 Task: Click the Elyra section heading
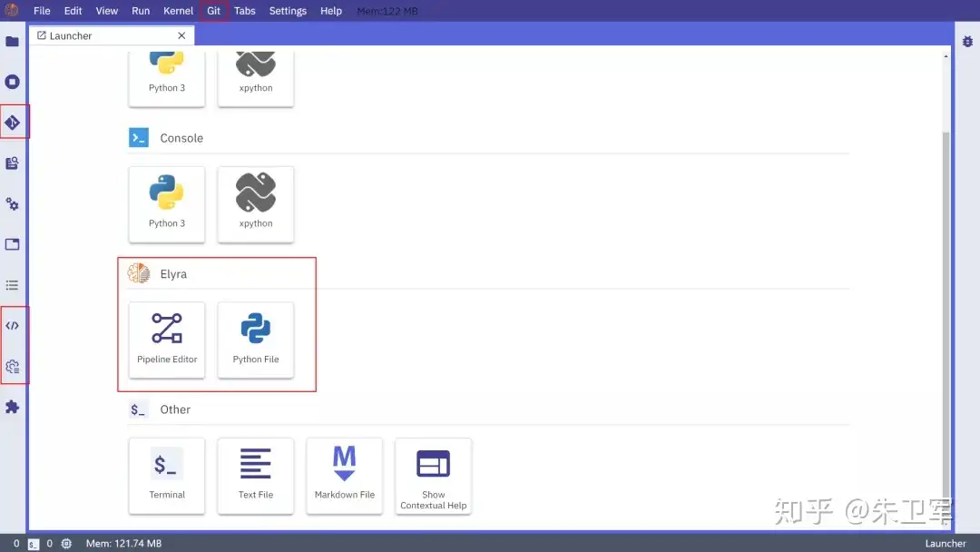(173, 274)
